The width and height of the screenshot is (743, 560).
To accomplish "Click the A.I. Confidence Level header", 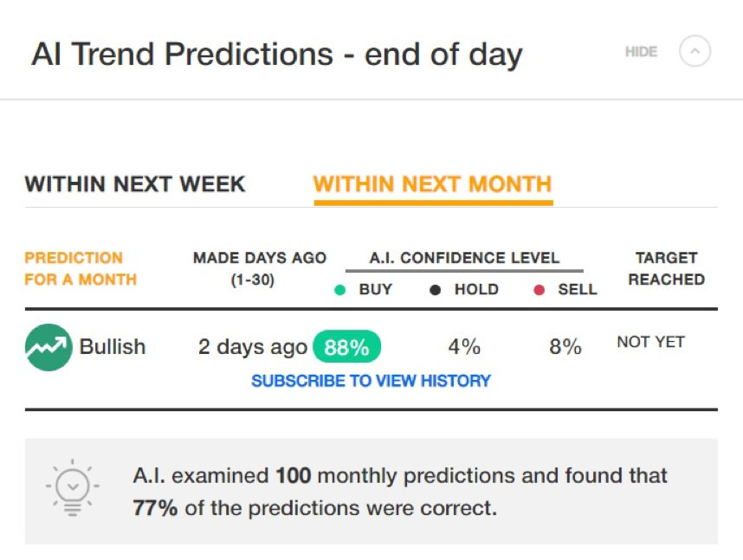I will (x=464, y=258).
